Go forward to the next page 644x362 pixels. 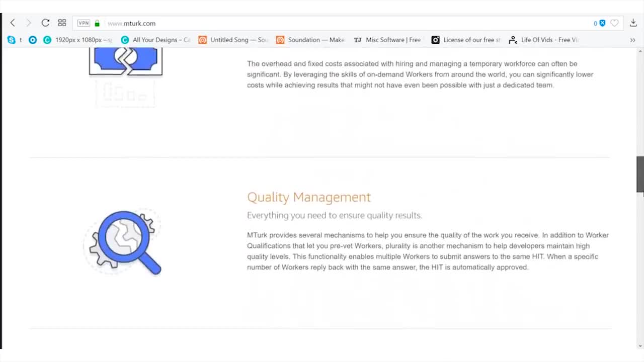click(29, 23)
